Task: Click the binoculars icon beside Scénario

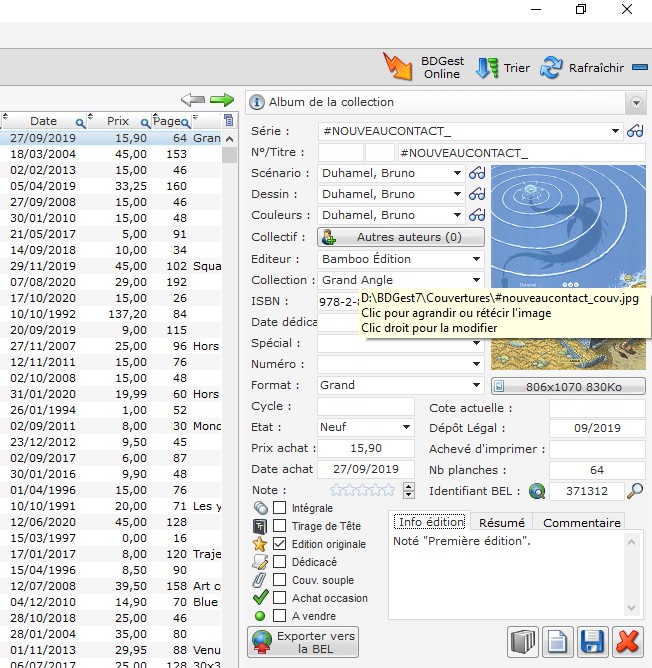Action: pyautogui.click(x=477, y=173)
